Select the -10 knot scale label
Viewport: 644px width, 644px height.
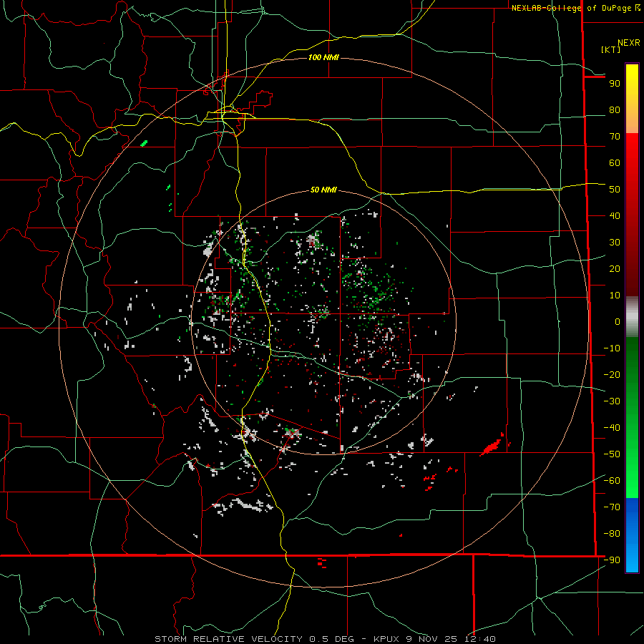[612, 348]
